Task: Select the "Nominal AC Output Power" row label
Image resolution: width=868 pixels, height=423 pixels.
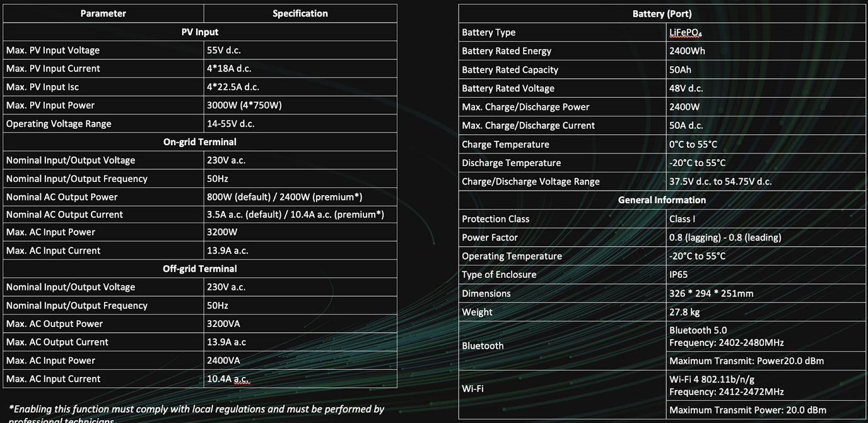Action: point(62,197)
